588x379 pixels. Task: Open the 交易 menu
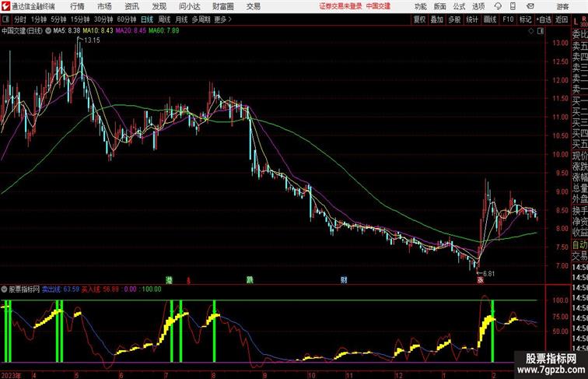pos(253,6)
